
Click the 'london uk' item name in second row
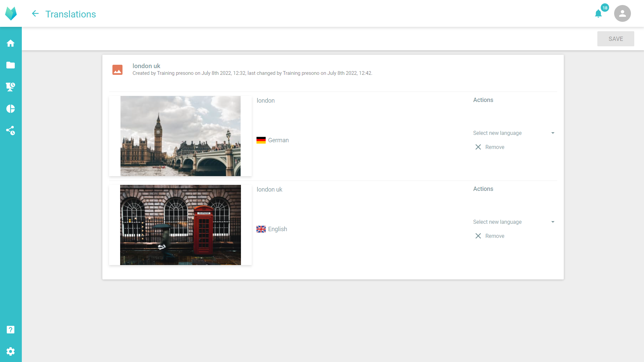(269, 190)
